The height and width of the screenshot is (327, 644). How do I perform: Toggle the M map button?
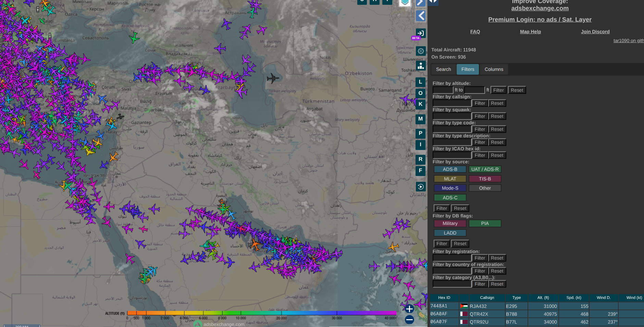tap(421, 119)
